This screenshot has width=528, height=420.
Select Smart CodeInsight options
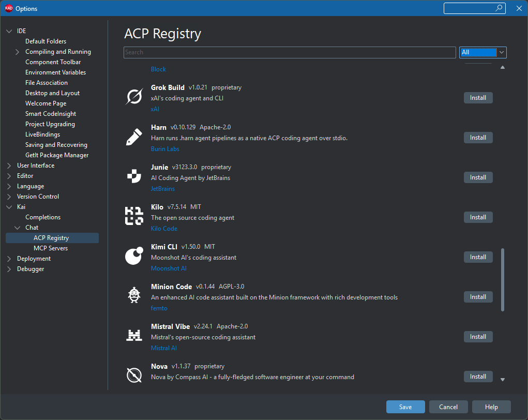(x=51, y=114)
